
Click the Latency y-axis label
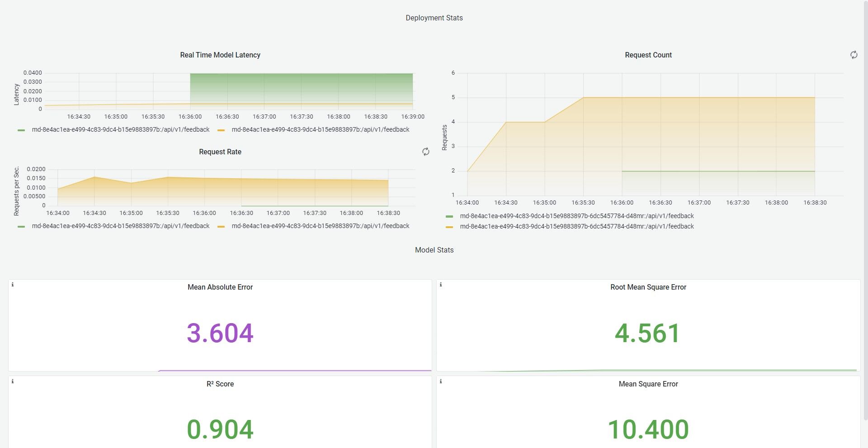tap(16, 95)
